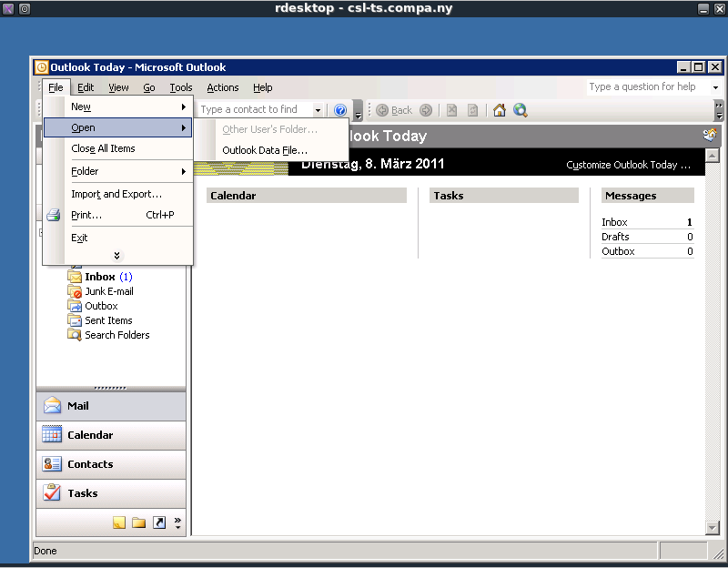The height and width of the screenshot is (568, 728).
Task: Click the Print printer icon in File menu
Action: pos(54,215)
